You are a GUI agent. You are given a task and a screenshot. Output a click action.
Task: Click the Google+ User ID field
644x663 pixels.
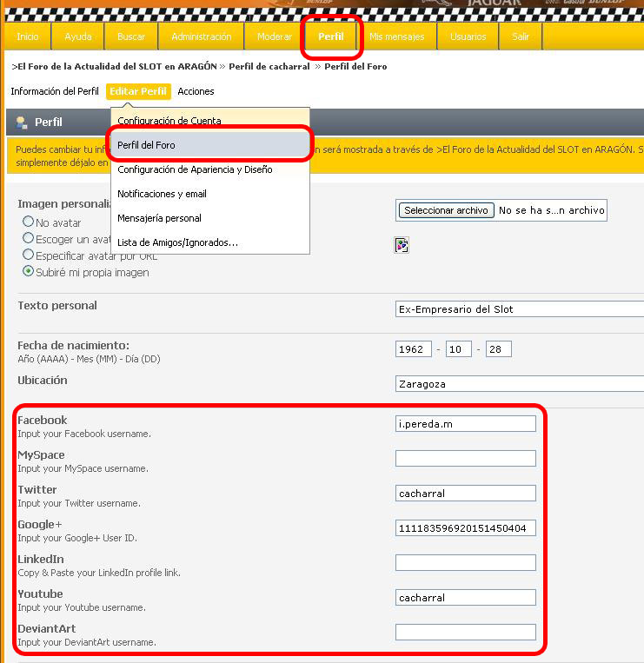[x=466, y=528]
